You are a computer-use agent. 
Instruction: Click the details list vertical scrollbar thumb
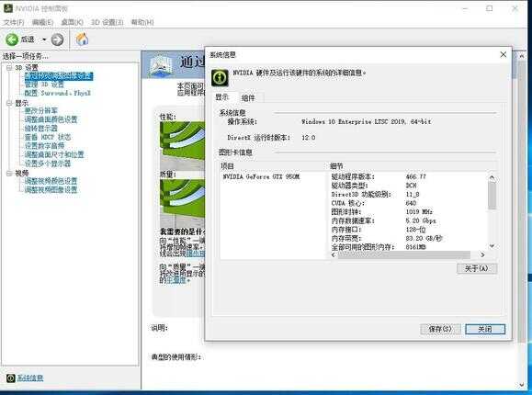pyautogui.click(x=492, y=196)
